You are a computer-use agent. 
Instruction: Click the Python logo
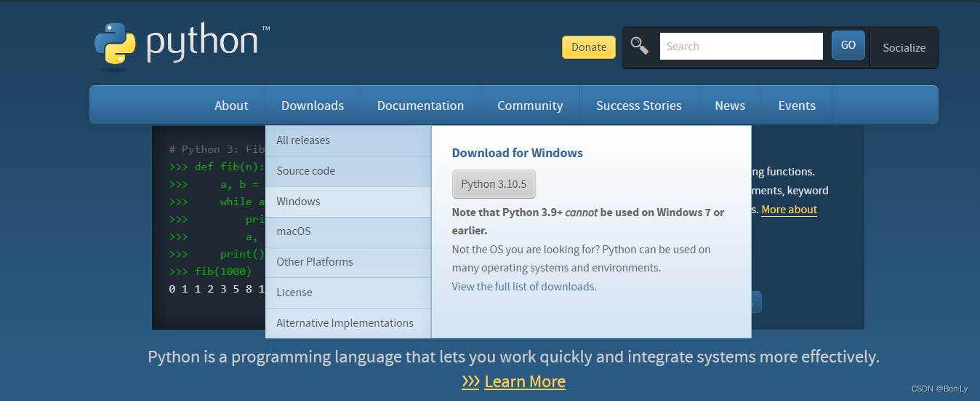coord(182,45)
